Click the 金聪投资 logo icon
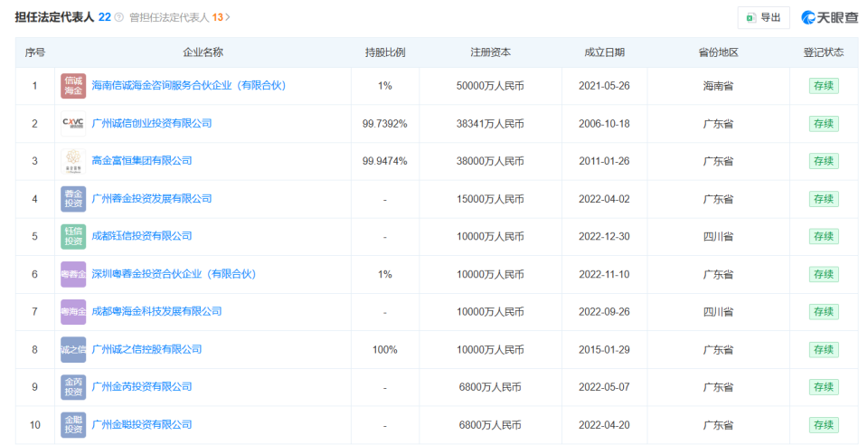 pyautogui.click(x=73, y=424)
